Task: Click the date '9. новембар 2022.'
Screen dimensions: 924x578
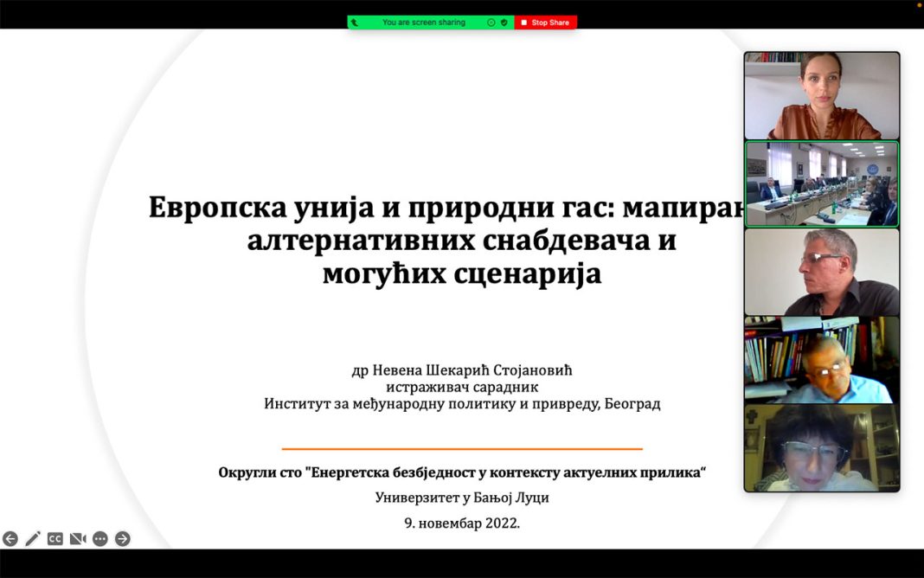Action: (462, 523)
